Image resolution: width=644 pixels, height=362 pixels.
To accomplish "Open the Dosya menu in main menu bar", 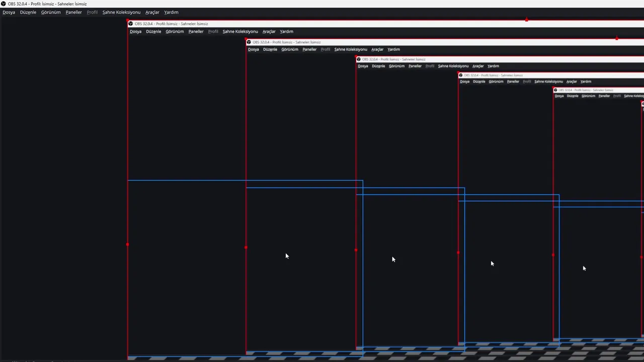I will point(9,12).
